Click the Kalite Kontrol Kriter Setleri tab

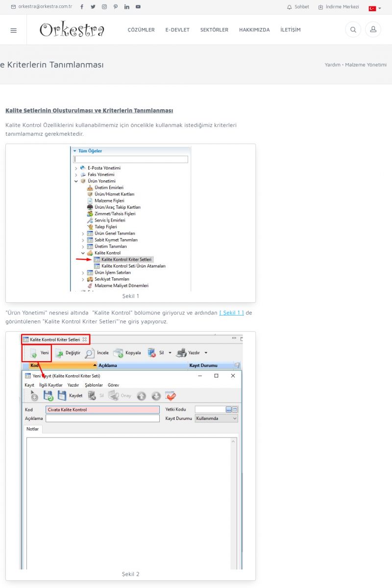(x=55, y=339)
